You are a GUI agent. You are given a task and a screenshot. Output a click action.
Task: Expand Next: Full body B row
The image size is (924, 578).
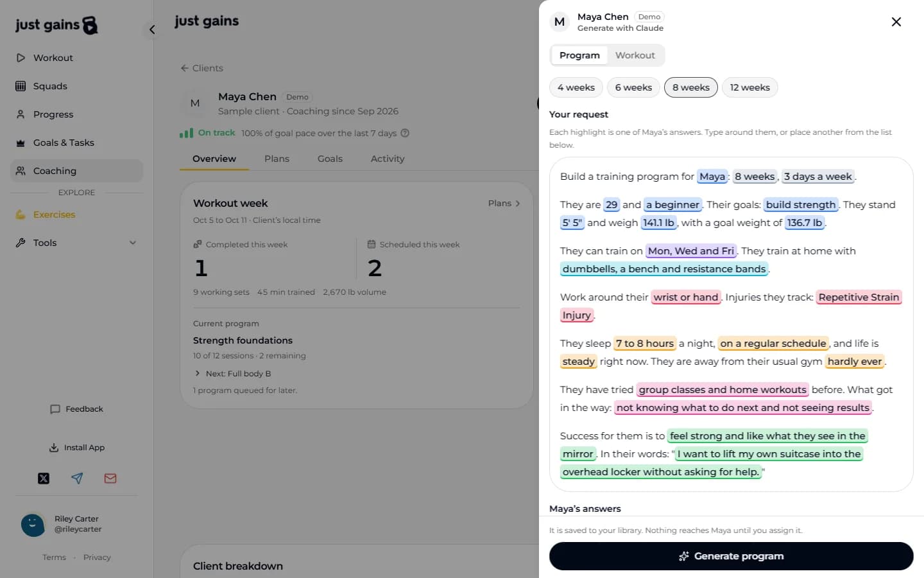(x=232, y=374)
